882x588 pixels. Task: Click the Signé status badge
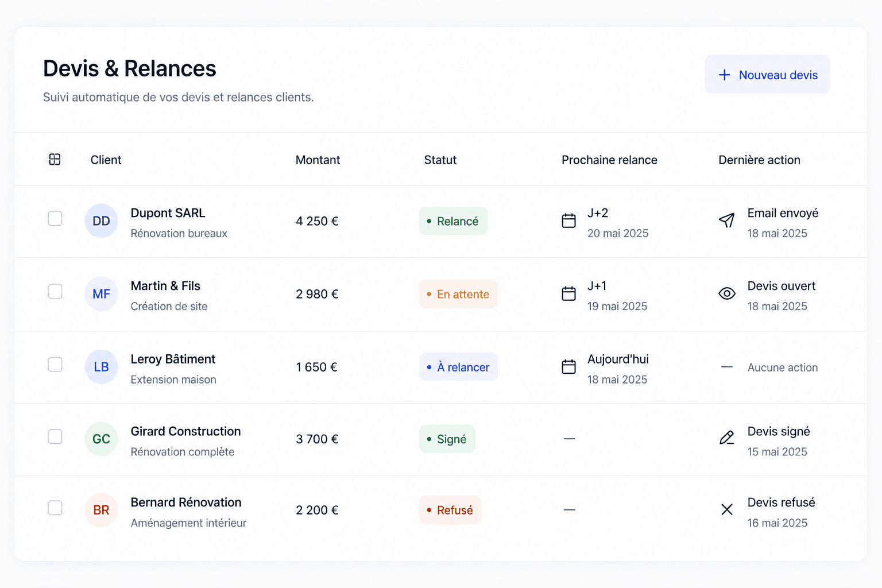pyautogui.click(x=447, y=439)
